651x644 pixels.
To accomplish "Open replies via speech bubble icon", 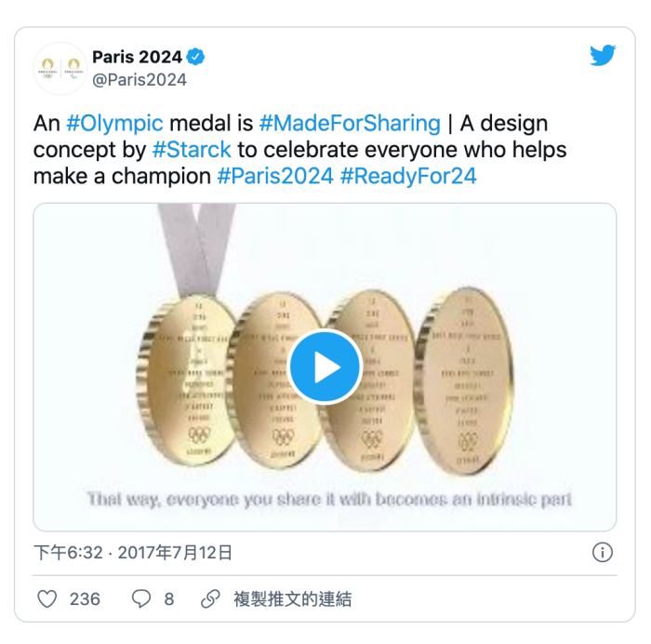I will [x=140, y=599].
